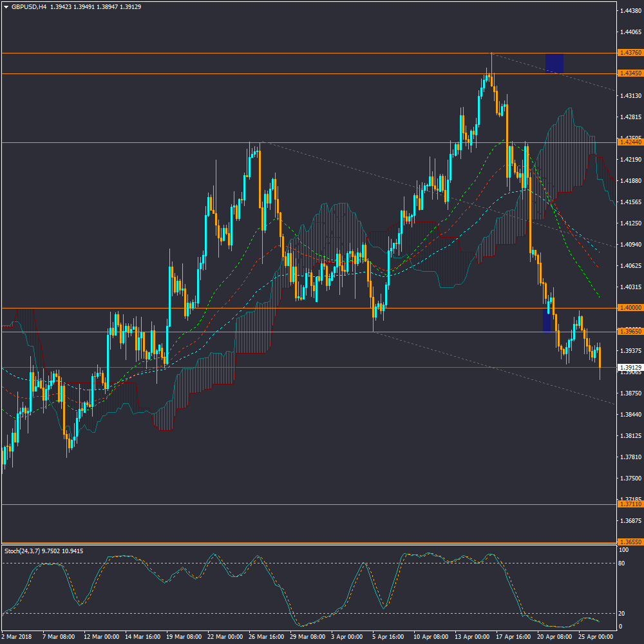Click the 1.43130 value on the price scale
The image size is (644, 644).
pos(629,96)
